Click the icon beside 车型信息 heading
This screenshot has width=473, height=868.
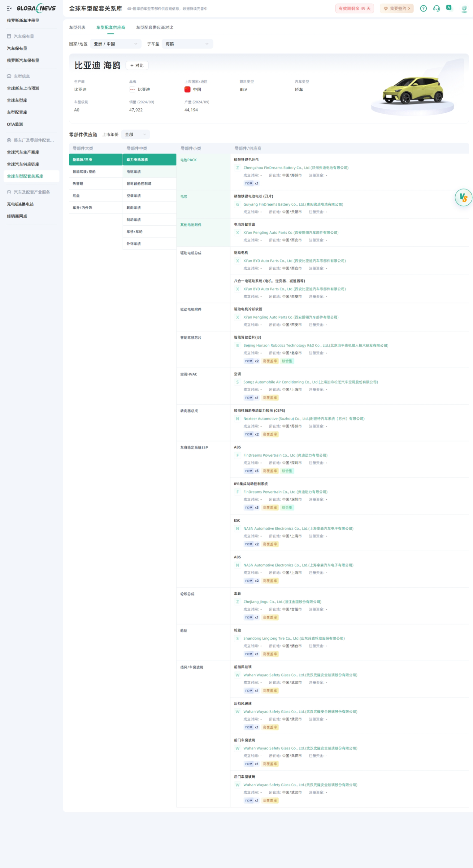pyautogui.click(x=9, y=77)
